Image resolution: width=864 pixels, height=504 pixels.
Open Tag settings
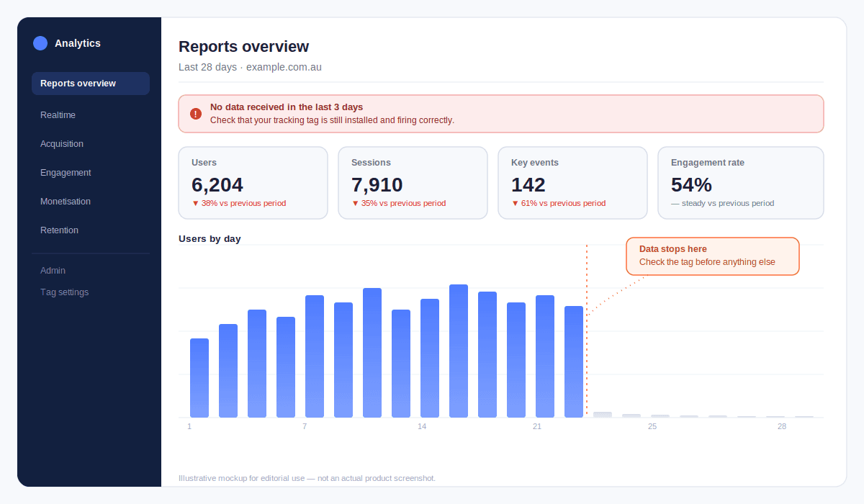64,292
